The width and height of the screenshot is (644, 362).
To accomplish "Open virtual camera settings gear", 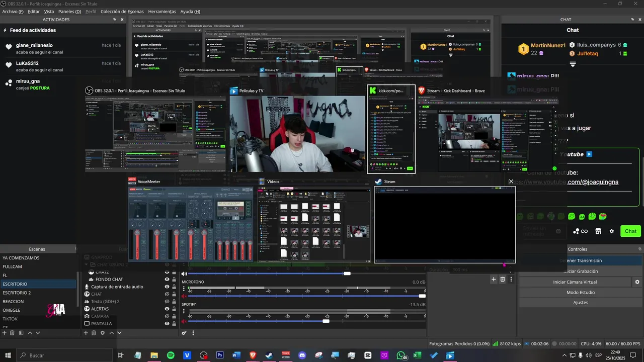I will (637, 282).
